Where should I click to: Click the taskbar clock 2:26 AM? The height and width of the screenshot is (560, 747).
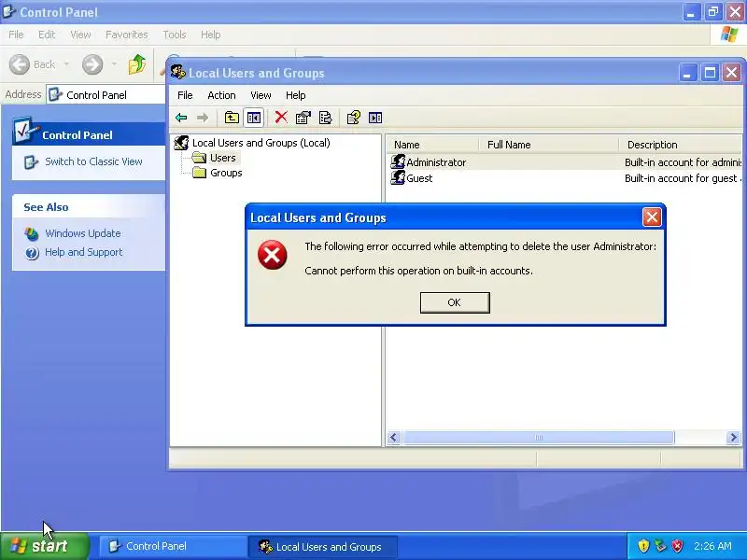712,546
